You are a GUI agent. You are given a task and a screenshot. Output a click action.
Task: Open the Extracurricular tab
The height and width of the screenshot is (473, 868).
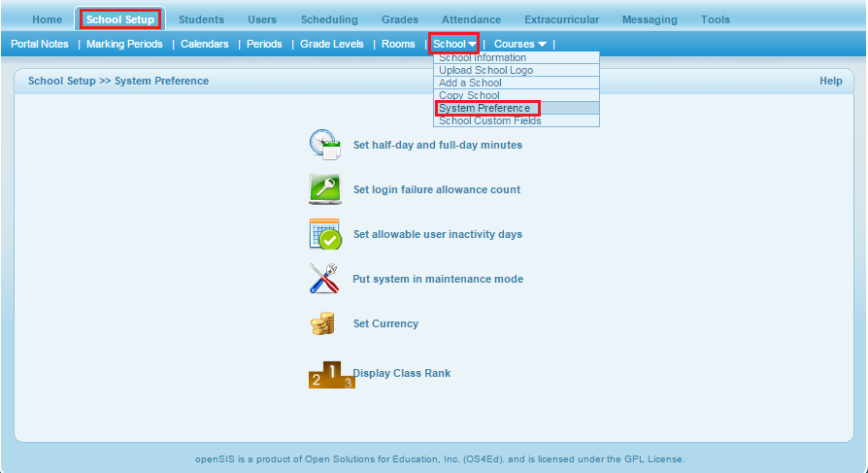coord(562,19)
